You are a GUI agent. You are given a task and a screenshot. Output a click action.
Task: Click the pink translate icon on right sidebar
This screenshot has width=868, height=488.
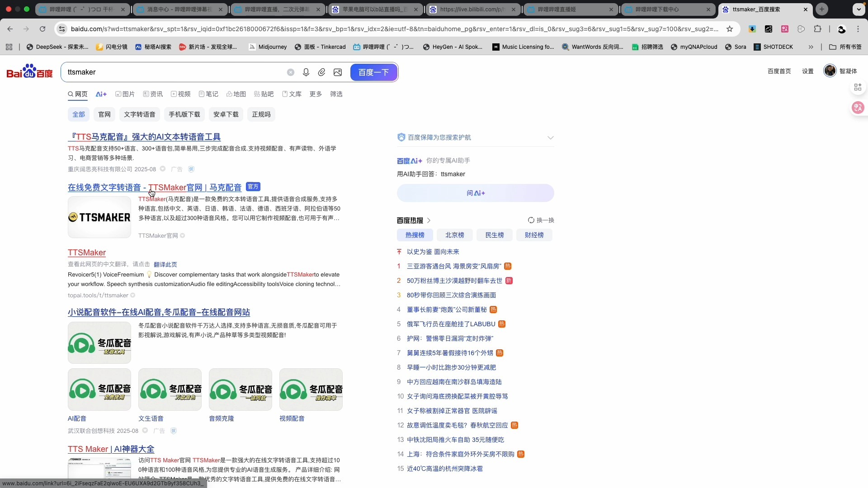click(x=858, y=108)
